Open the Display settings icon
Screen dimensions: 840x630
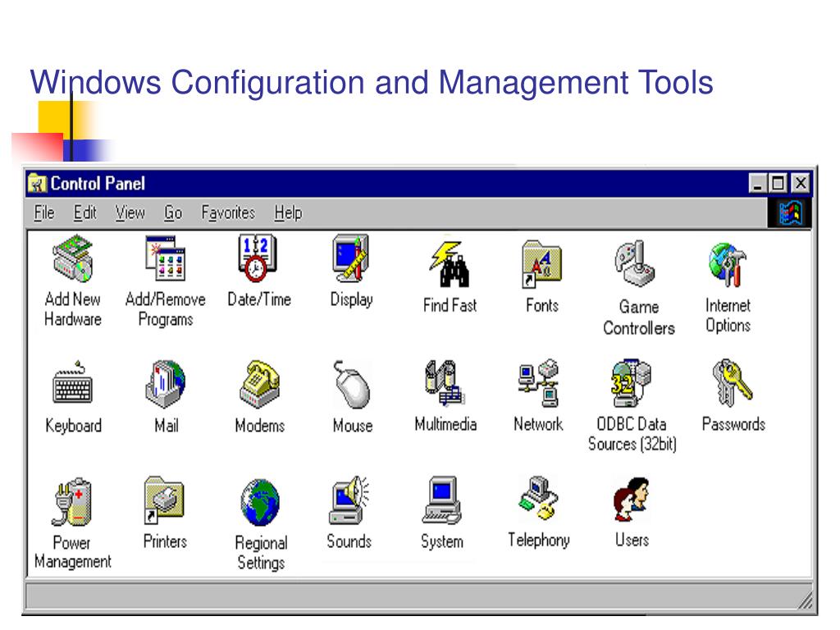[351, 258]
